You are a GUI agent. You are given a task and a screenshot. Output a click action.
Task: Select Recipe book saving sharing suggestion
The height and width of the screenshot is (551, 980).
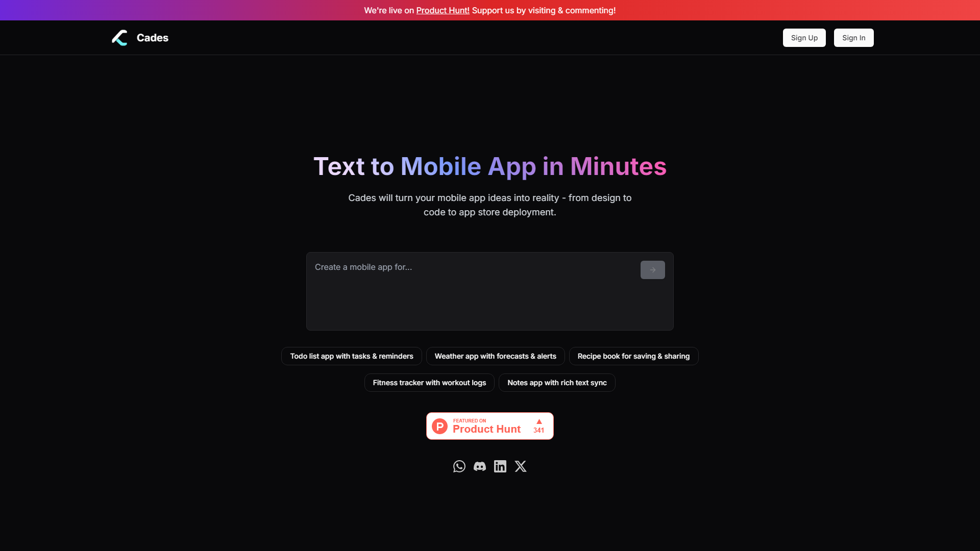tap(634, 356)
